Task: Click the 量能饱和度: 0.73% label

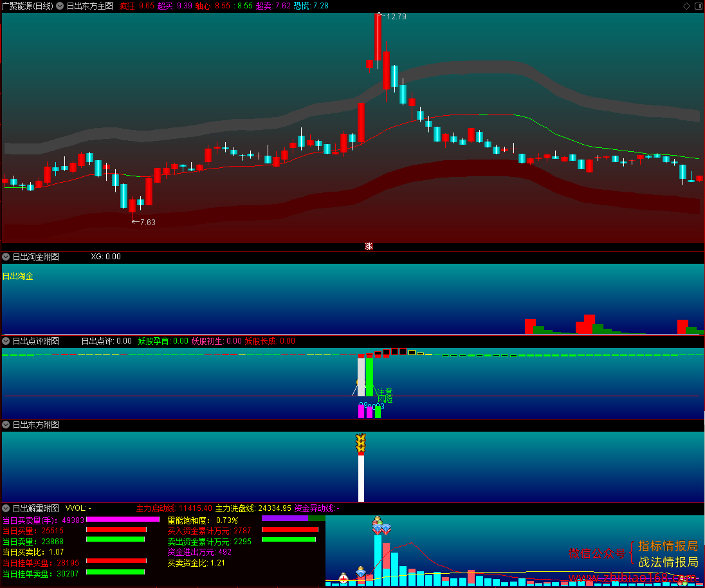Action: pos(203,520)
